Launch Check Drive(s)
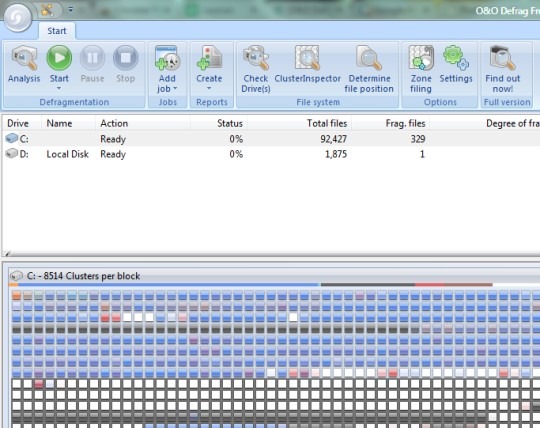This screenshot has width=540, height=428. (x=256, y=69)
